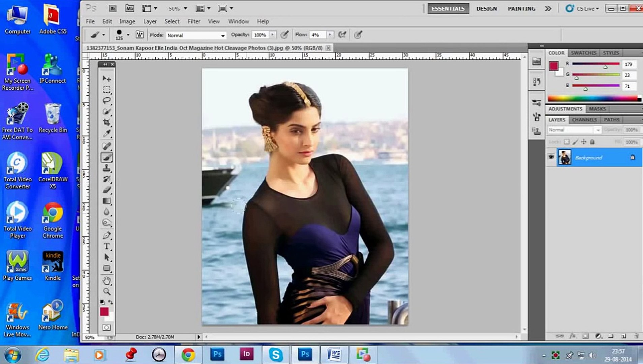Select the Gradient tool
The height and width of the screenshot is (364, 643).
click(x=106, y=201)
